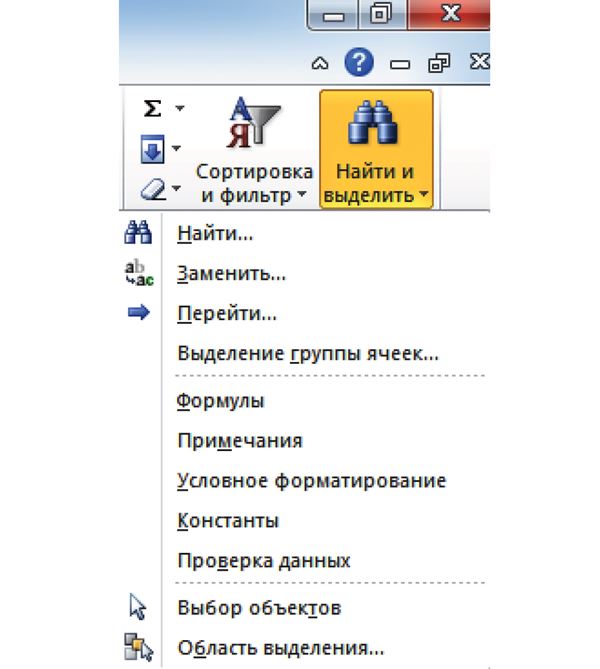Select Примечания in the menu
Viewport: 600px width, 669px height.
click(x=240, y=441)
